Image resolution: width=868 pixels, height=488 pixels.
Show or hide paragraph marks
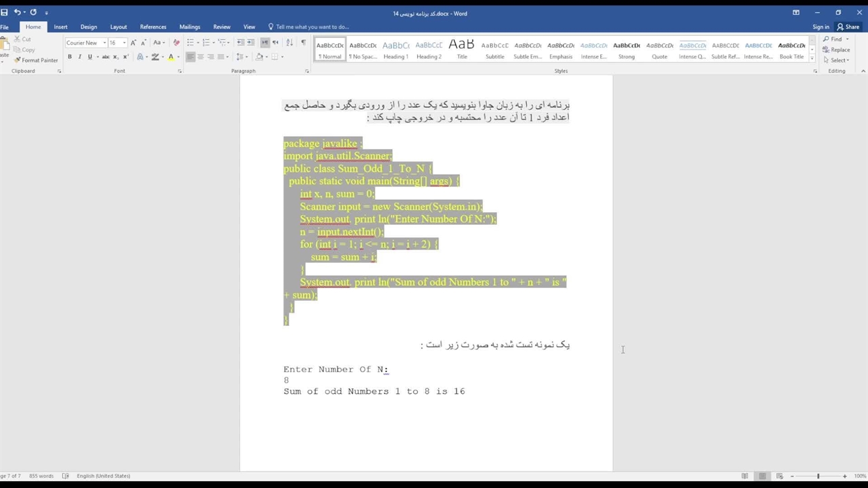point(303,43)
